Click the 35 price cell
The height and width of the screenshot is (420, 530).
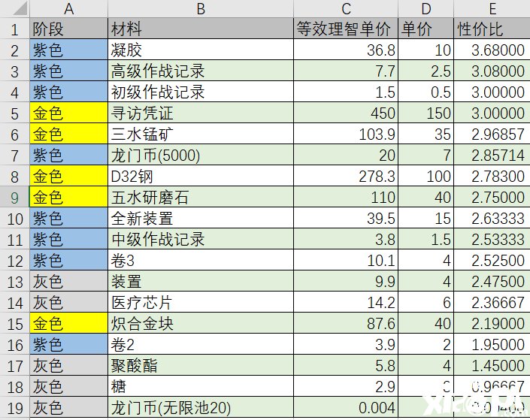(x=426, y=134)
